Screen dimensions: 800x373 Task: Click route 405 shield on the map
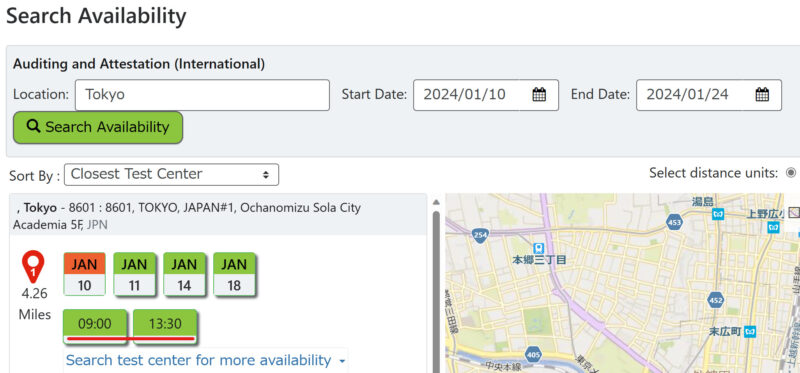(x=533, y=354)
